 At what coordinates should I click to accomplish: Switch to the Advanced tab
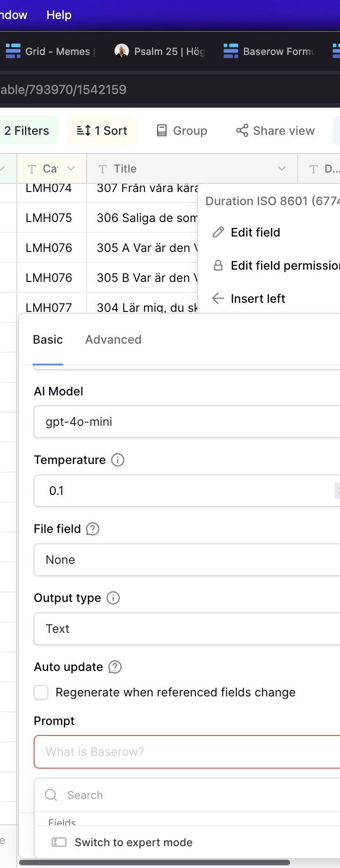click(113, 340)
